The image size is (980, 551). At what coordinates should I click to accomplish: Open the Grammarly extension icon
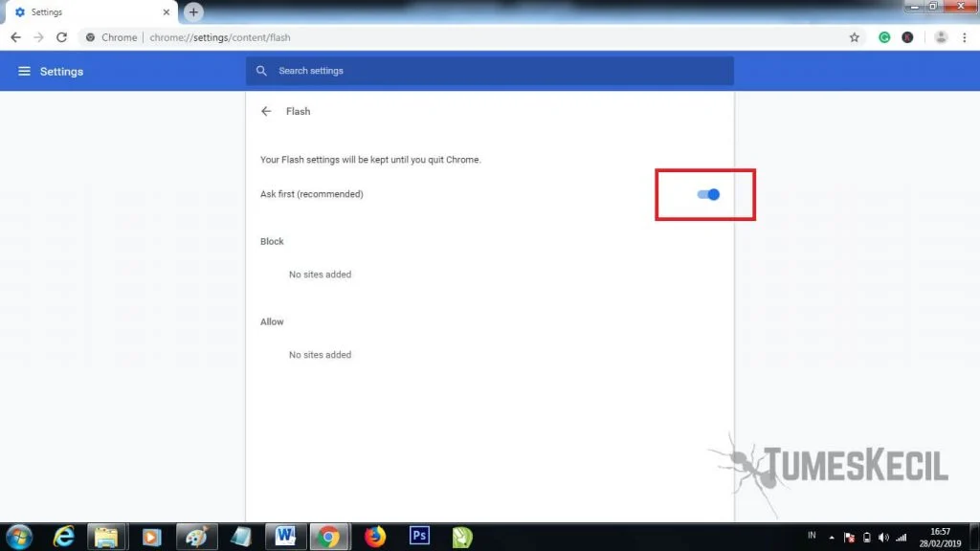(883, 37)
